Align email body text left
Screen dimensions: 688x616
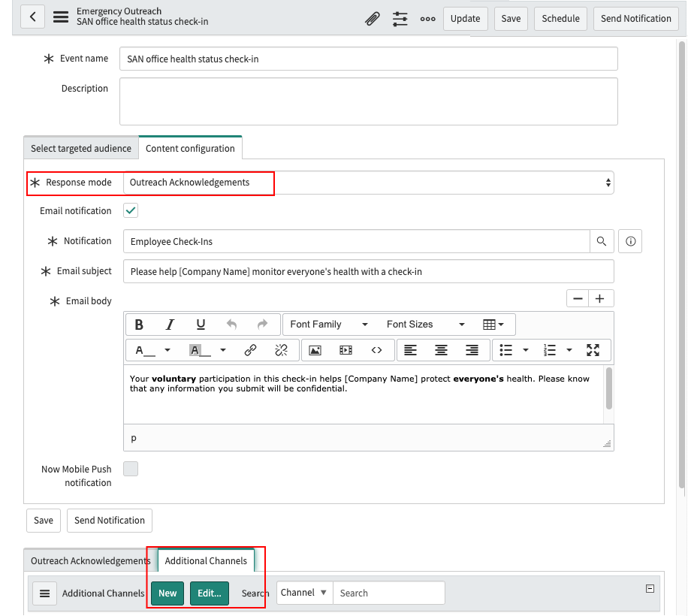click(x=410, y=350)
